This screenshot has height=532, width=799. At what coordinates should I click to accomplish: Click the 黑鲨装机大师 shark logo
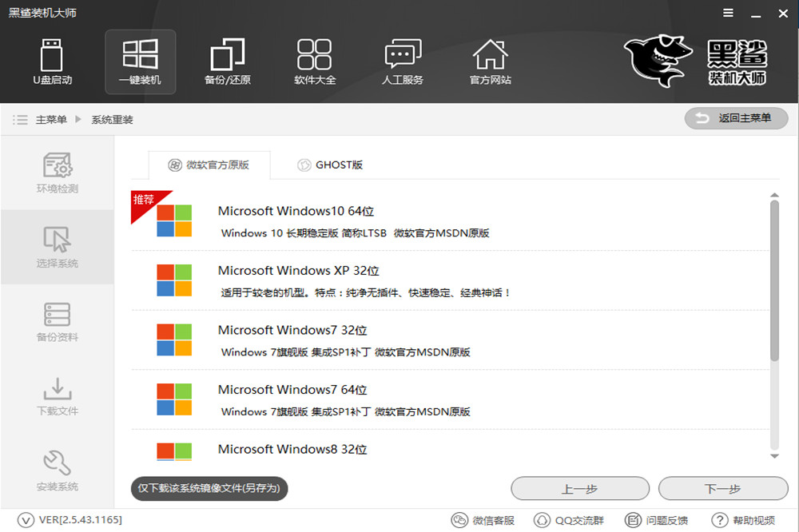point(696,61)
